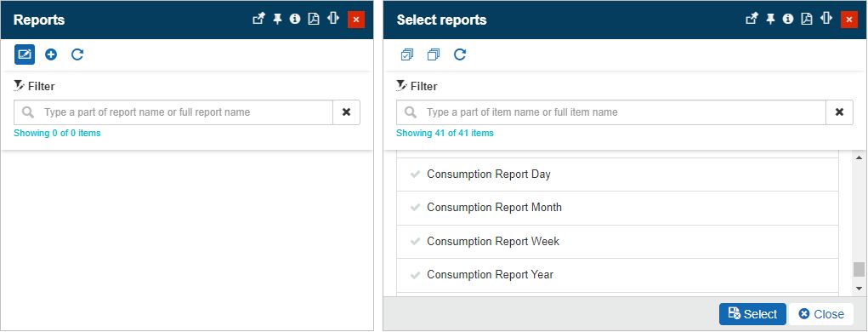Clear the Reports filter text
The width and height of the screenshot is (868, 332).
click(x=347, y=112)
